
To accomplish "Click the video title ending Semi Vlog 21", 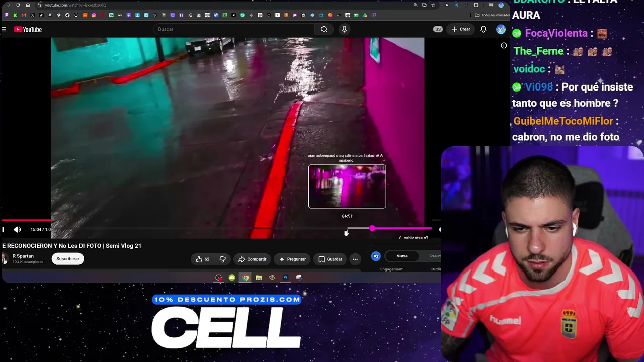I will (71, 246).
